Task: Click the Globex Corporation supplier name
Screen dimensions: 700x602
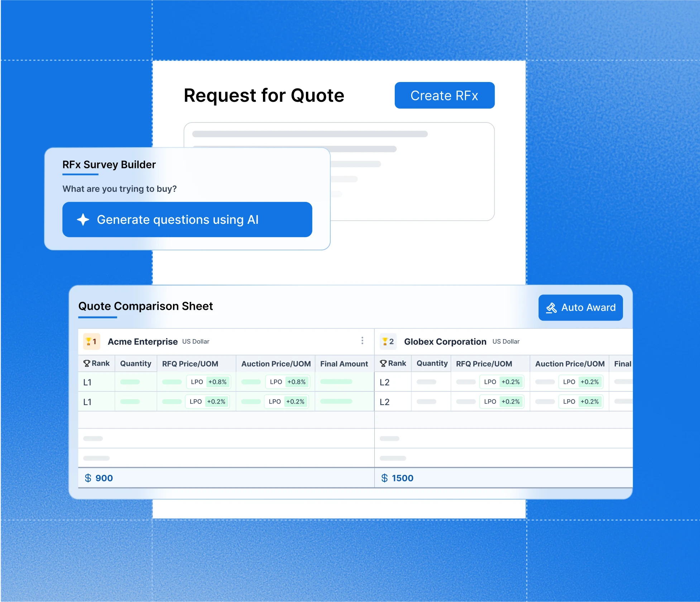Action: point(445,342)
